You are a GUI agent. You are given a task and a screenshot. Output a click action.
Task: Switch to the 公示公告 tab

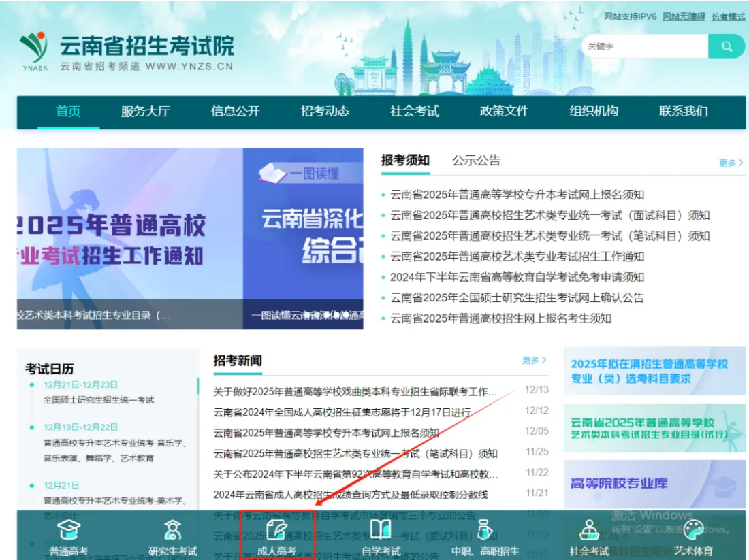[x=476, y=161]
